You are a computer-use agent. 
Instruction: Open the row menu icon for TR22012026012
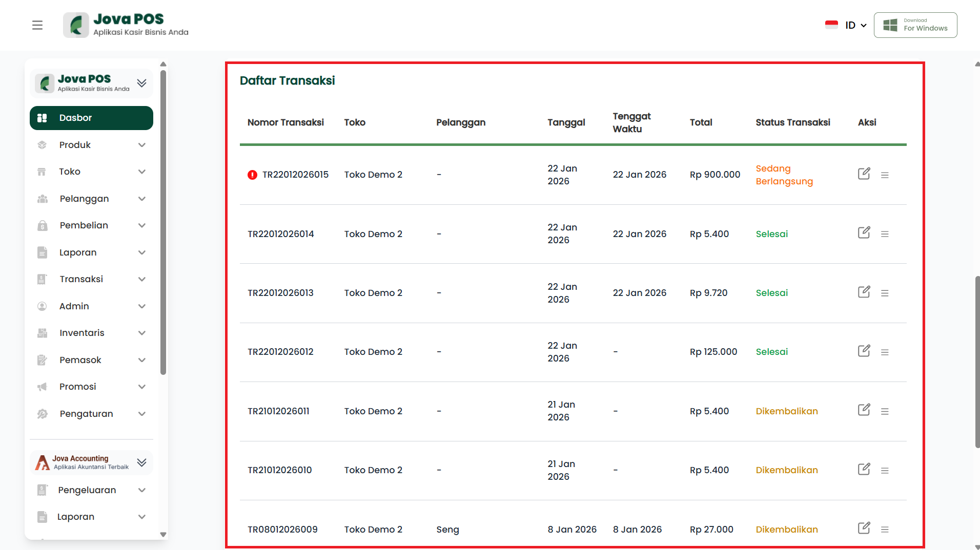pos(885,352)
